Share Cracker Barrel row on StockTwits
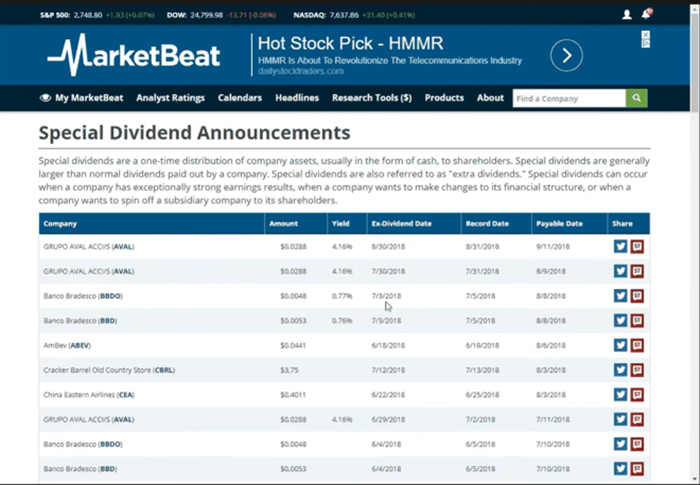 [637, 370]
